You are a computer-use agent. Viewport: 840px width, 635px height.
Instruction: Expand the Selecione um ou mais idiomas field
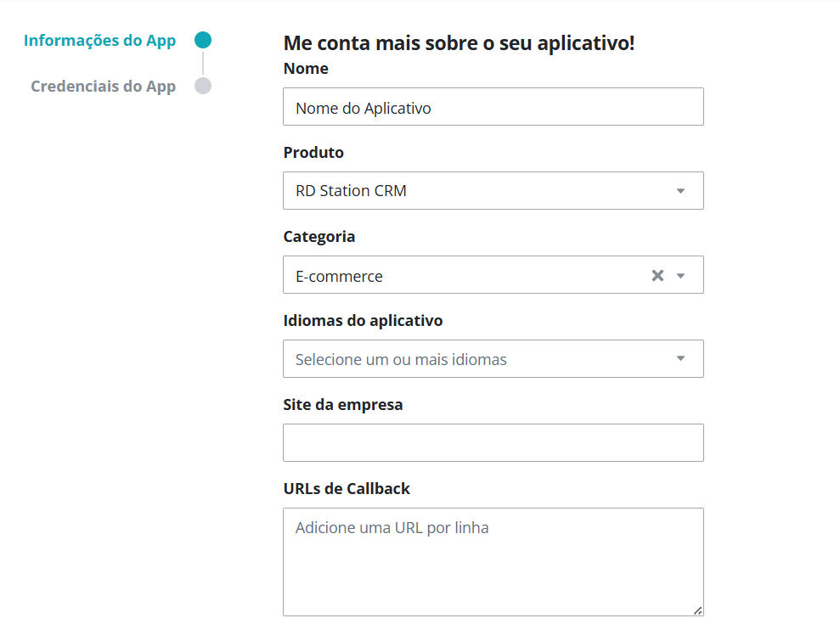tap(476, 359)
